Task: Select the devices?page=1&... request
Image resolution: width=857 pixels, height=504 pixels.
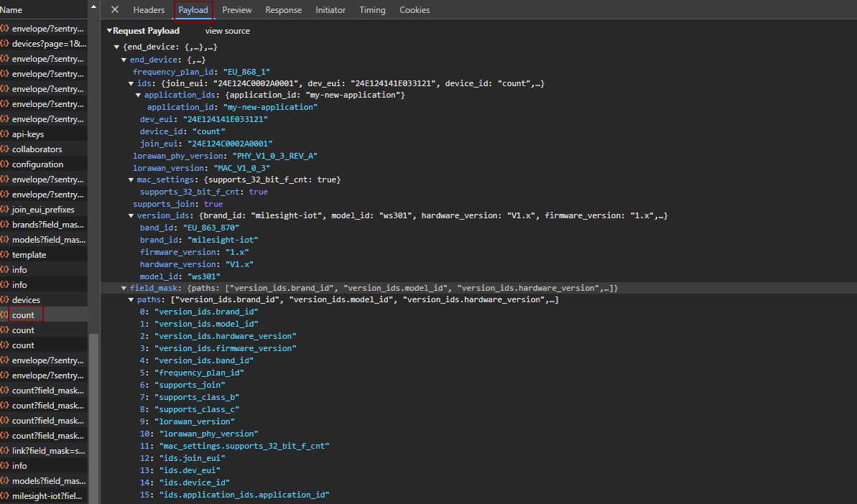Action: point(44,44)
